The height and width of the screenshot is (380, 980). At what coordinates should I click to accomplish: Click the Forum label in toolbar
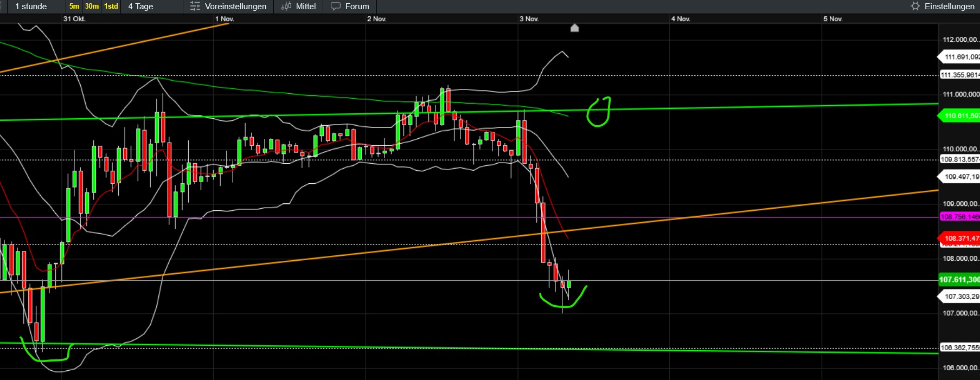pos(357,7)
